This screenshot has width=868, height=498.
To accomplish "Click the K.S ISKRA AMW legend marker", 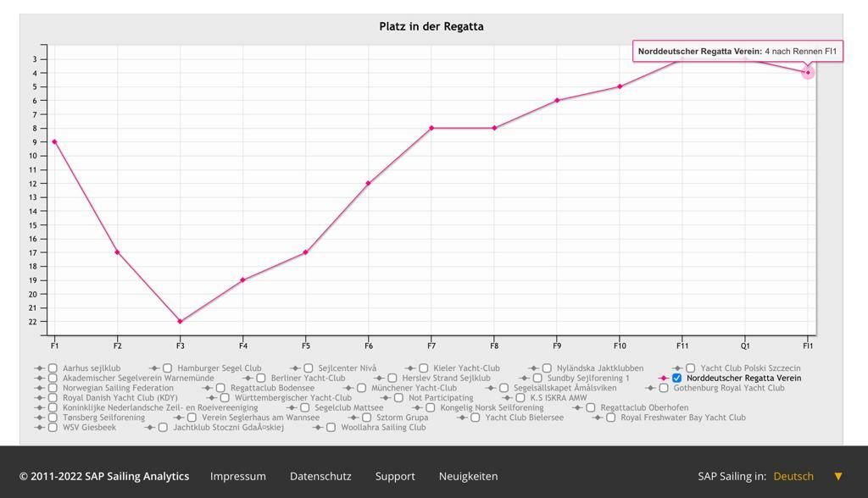I will click(507, 398).
